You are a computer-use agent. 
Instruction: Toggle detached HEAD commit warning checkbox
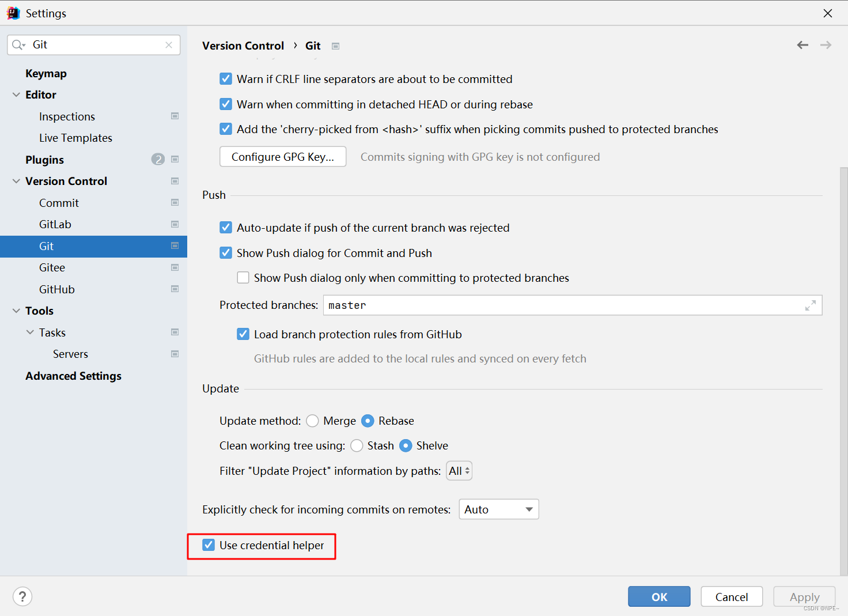pyautogui.click(x=226, y=104)
